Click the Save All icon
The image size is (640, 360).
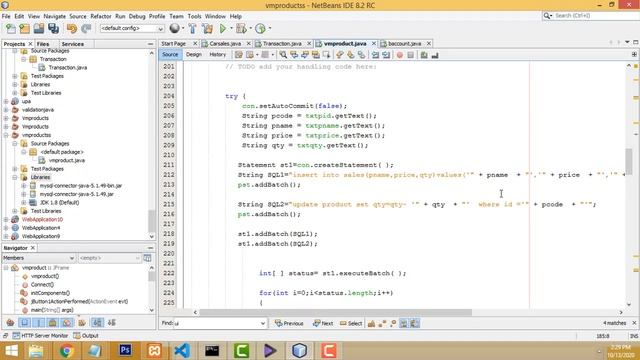53,29
